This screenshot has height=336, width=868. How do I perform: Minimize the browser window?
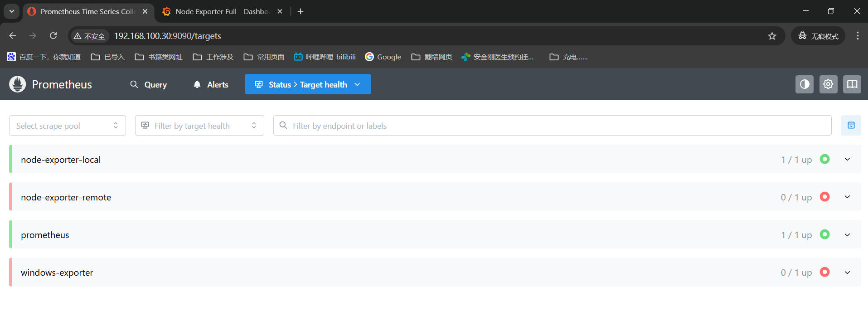pyautogui.click(x=805, y=11)
